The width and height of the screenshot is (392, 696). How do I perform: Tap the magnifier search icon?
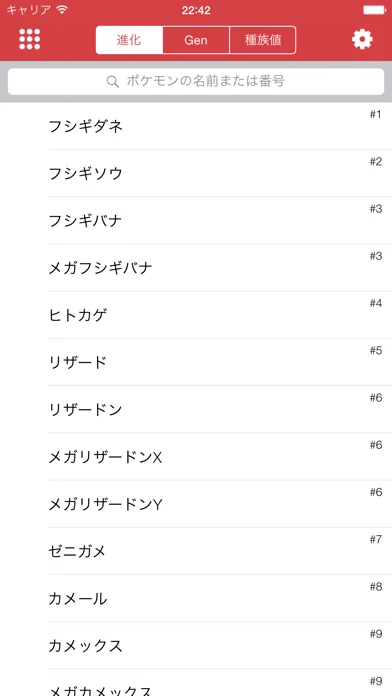[113, 82]
